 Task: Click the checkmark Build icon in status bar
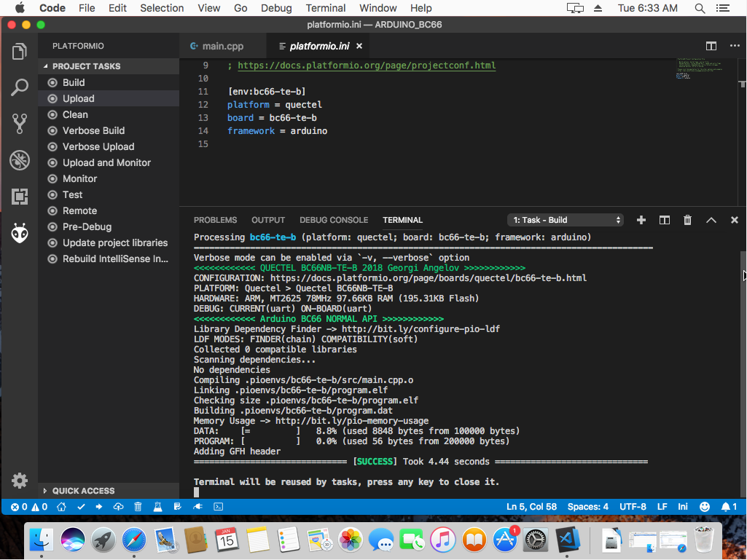(81, 507)
